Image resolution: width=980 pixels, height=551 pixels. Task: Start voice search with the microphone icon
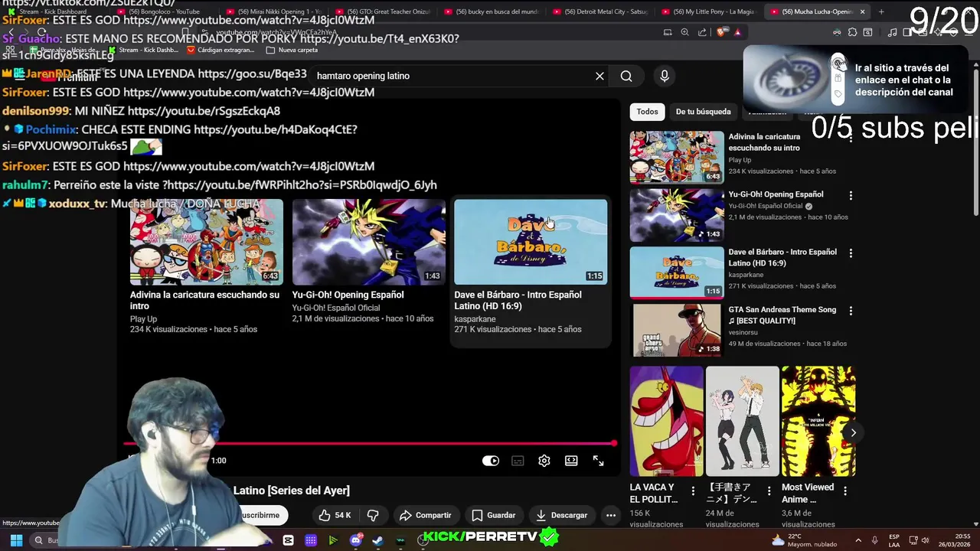pyautogui.click(x=665, y=76)
